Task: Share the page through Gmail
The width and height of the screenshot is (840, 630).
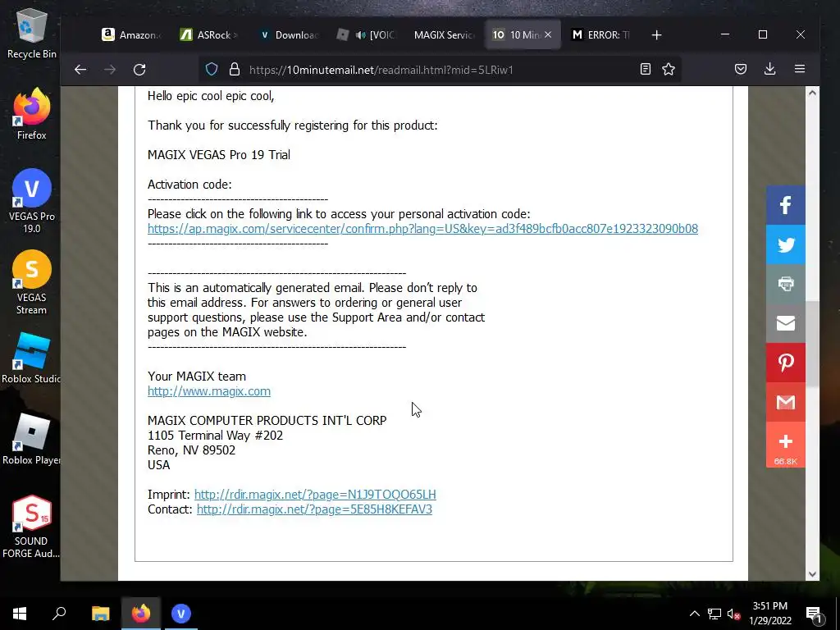Action: (x=785, y=402)
